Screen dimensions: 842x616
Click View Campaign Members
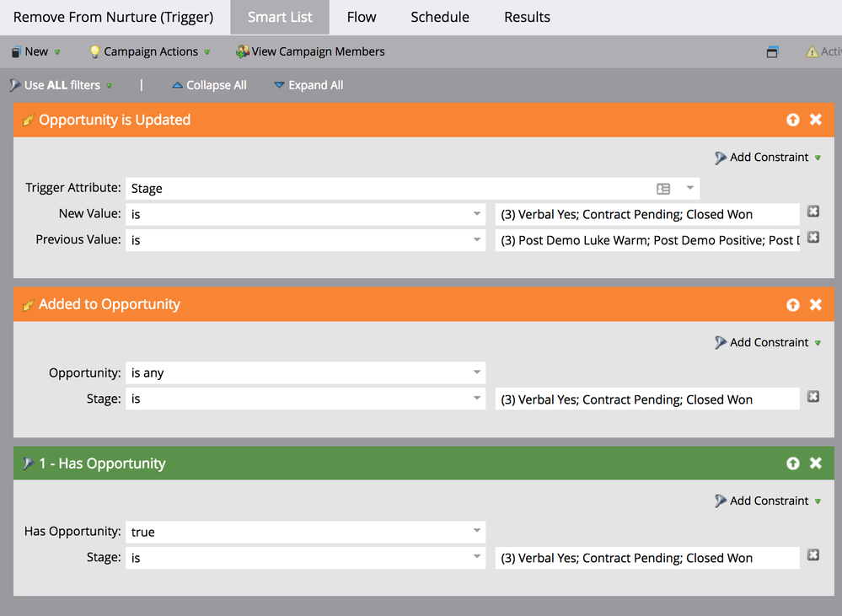click(x=310, y=51)
